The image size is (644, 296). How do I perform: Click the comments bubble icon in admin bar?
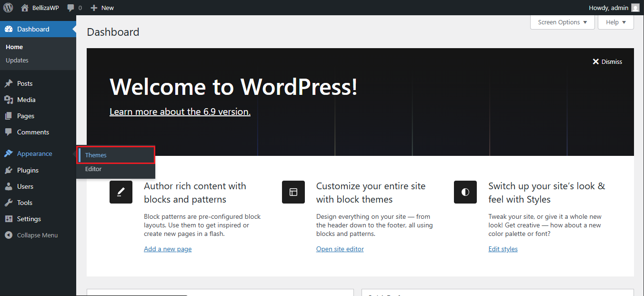click(x=70, y=8)
